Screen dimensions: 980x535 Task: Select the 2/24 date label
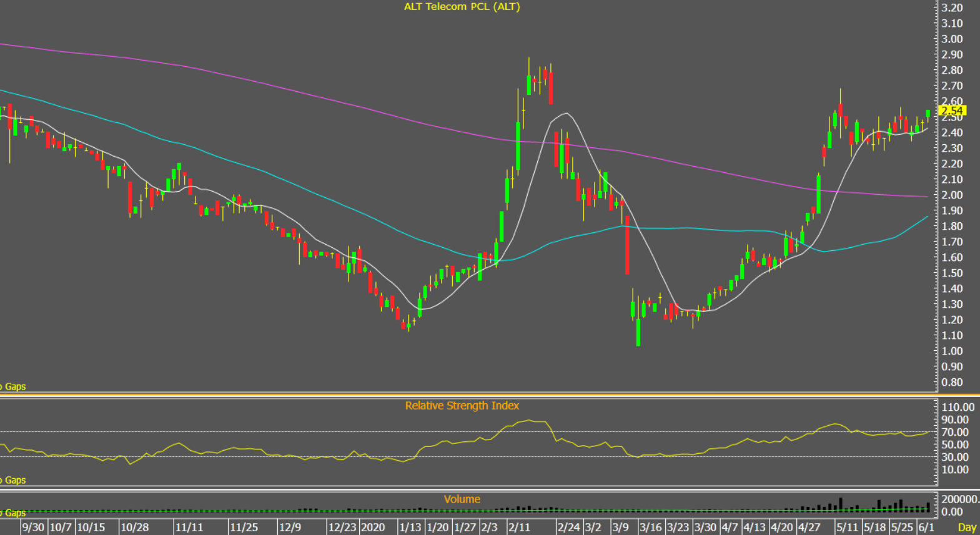(x=569, y=528)
